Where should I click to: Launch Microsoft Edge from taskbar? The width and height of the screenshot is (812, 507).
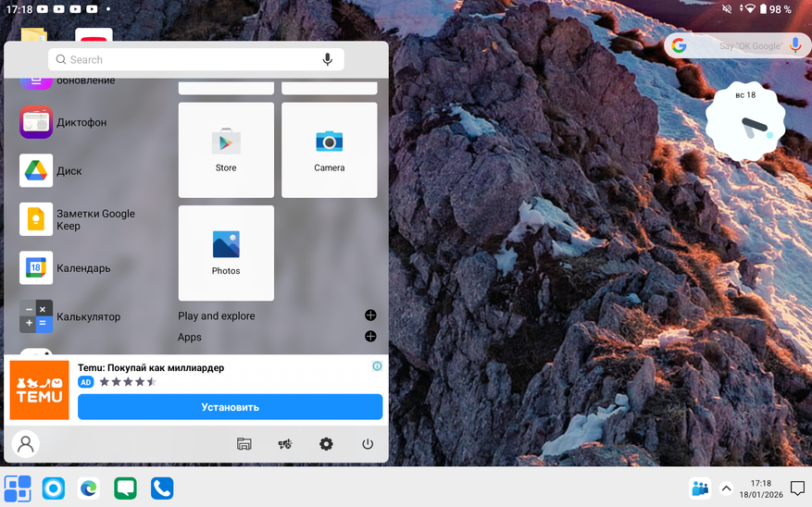click(x=89, y=488)
